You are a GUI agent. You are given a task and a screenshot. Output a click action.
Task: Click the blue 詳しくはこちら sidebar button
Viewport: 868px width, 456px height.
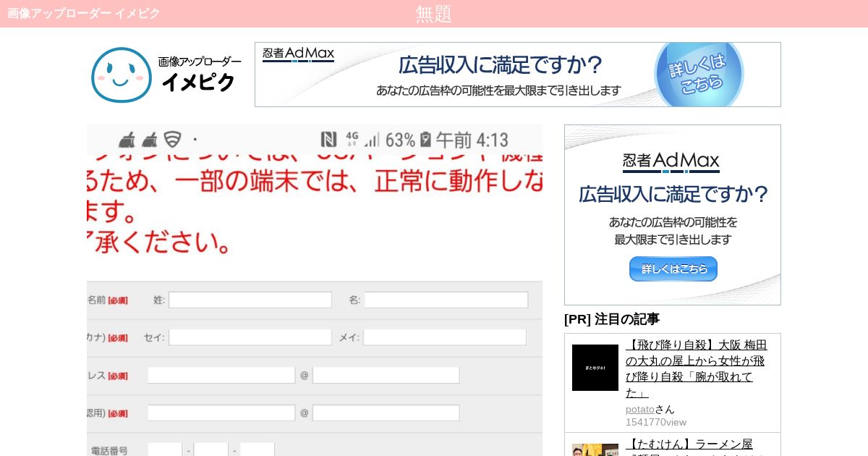coord(673,269)
